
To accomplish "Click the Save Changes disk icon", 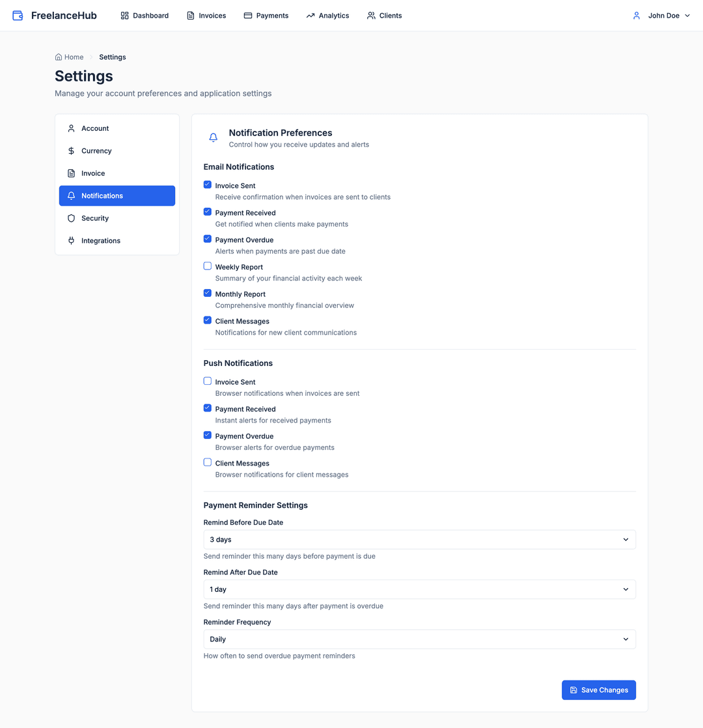I will point(573,690).
